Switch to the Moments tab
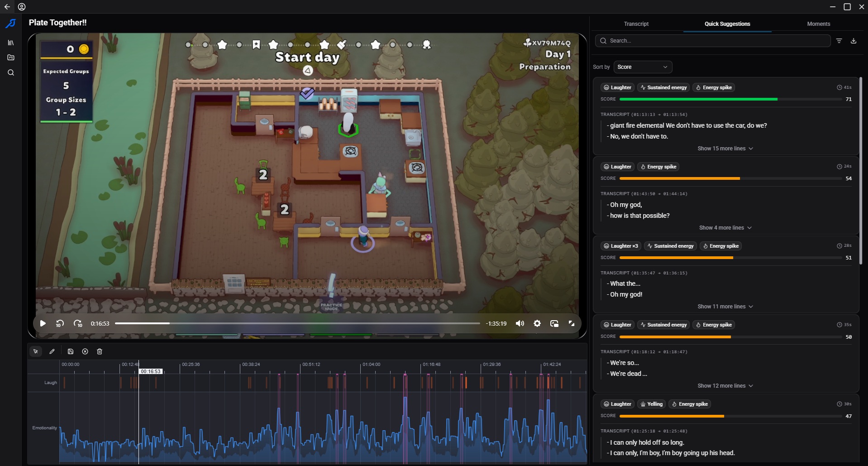Image resolution: width=868 pixels, height=466 pixels. [x=818, y=24]
